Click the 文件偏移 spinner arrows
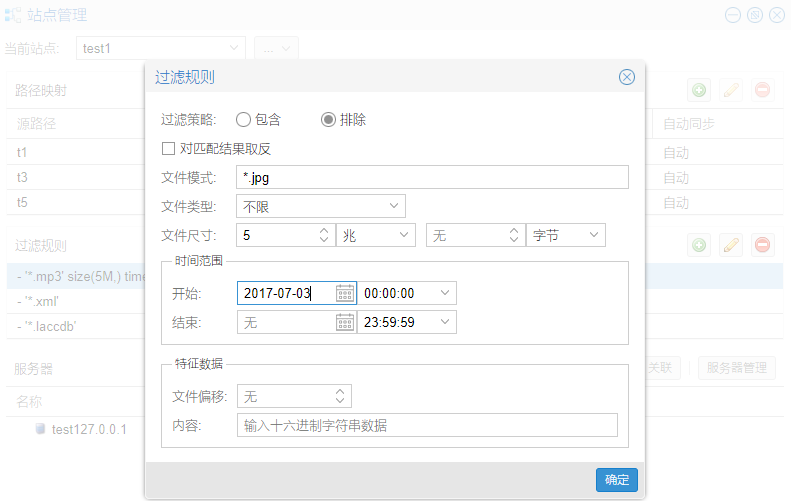Viewport: 791px width, 501px height. tap(340, 397)
